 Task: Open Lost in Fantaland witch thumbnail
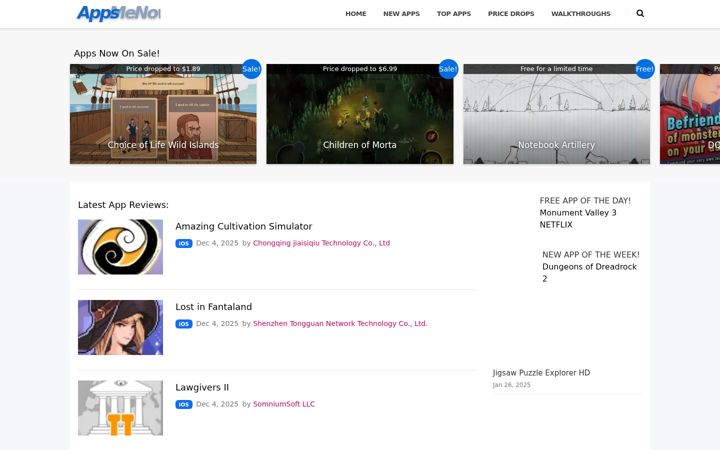pos(120,327)
